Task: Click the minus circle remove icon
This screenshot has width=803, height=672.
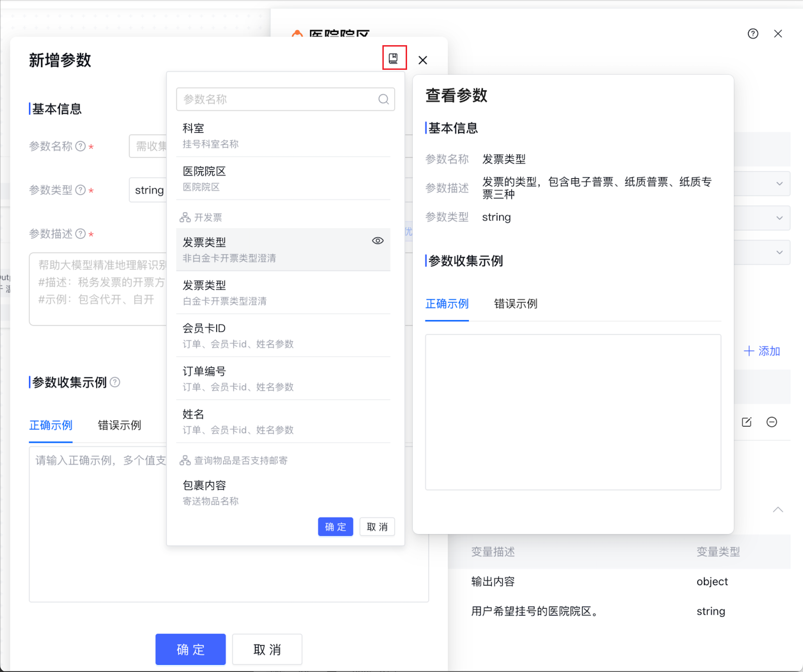Action: [772, 422]
